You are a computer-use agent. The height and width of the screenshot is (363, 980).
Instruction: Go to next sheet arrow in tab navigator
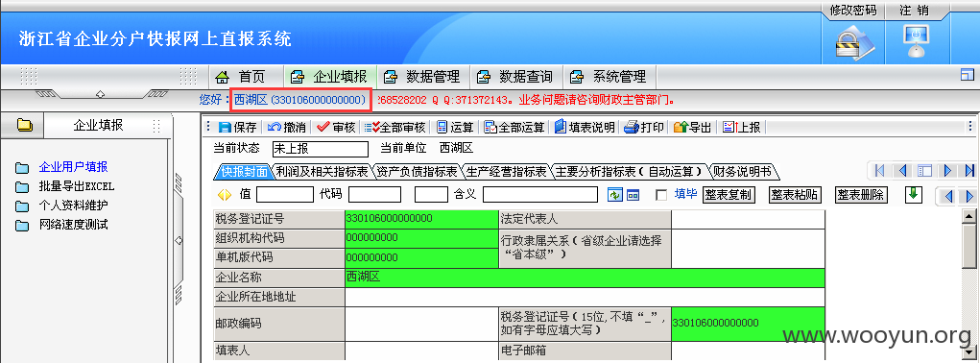(946, 170)
